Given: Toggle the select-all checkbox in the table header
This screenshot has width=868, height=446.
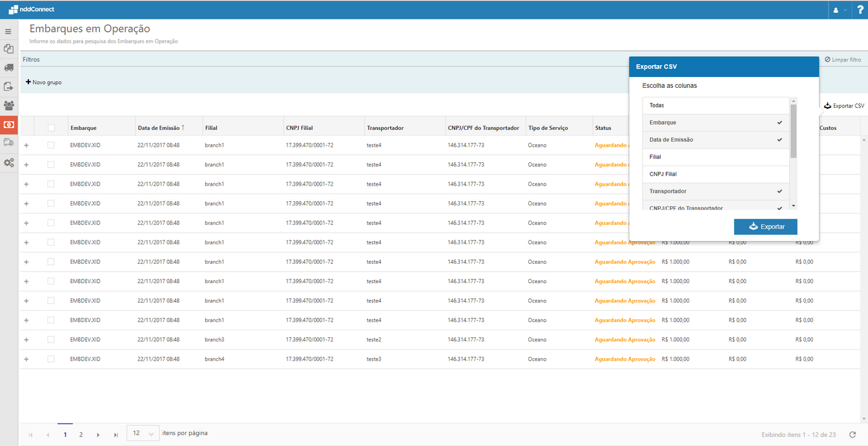Looking at the screenshot, I should (52, 128).
